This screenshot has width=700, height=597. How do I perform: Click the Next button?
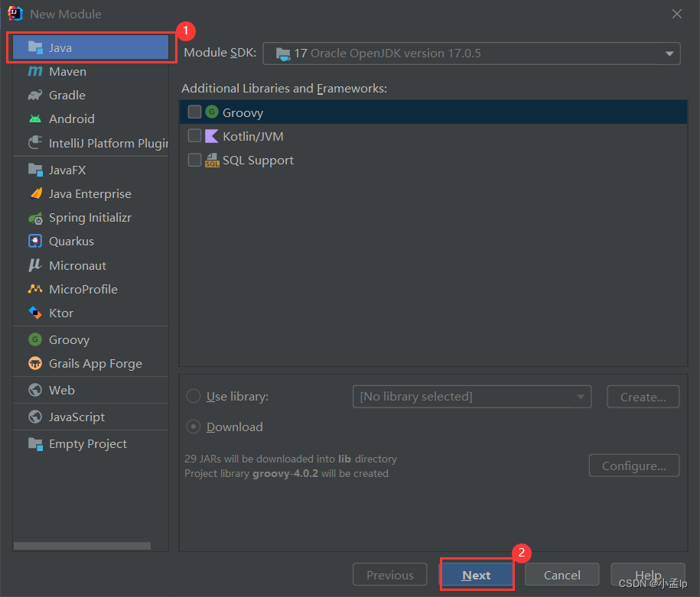(x=477, y=575)
